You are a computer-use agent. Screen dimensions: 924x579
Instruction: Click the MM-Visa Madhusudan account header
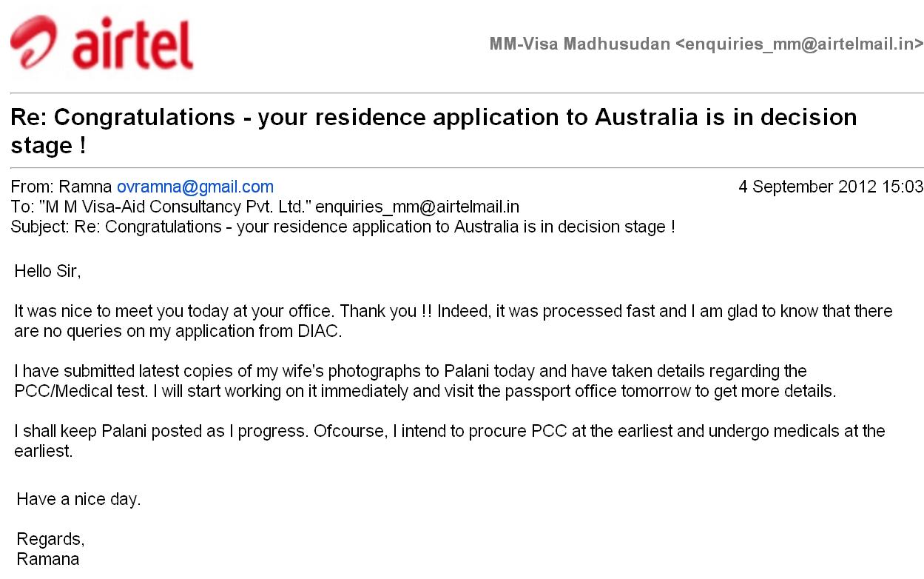coord(707,44)
